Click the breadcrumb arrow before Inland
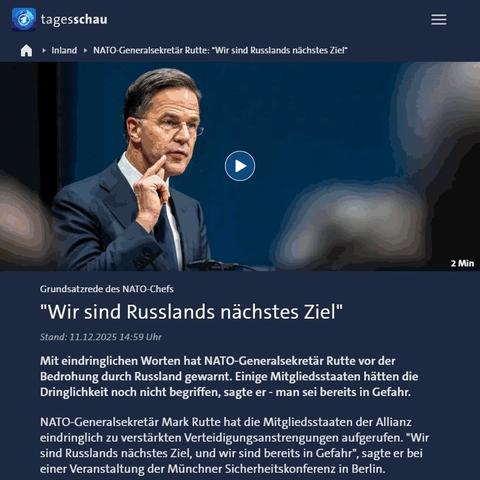Image resolution: width=480 pixels, height=480 pixels. tap(44, 50)
